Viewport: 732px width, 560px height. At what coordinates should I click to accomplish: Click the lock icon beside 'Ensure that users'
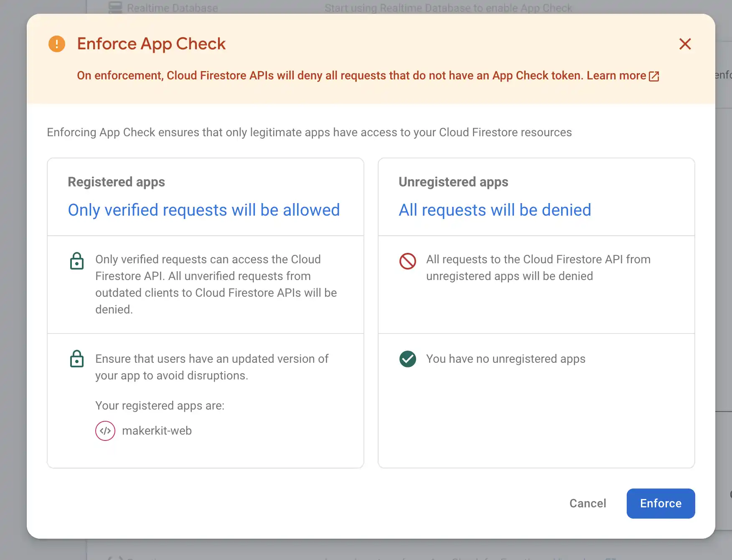point(77,359)
